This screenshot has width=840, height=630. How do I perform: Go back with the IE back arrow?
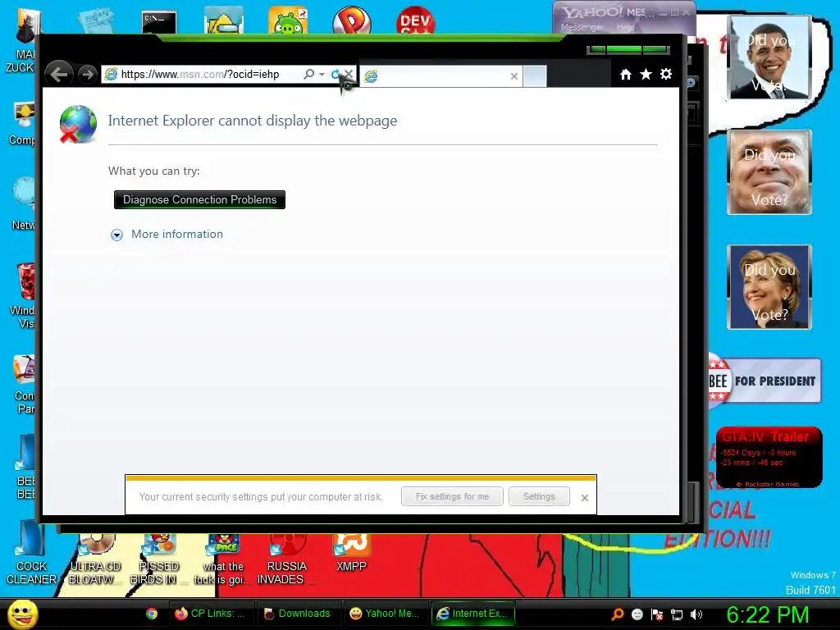pyautogui.click(x=59, y=74)
